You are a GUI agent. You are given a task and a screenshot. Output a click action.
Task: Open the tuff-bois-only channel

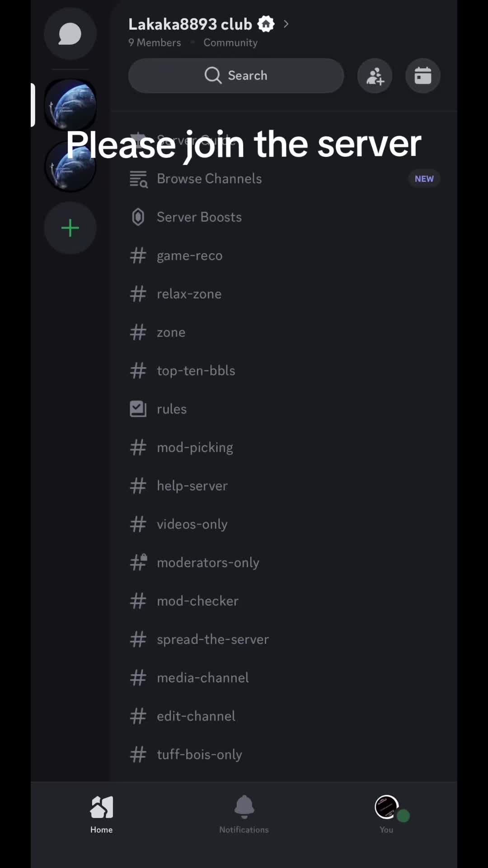click(285, 754)
